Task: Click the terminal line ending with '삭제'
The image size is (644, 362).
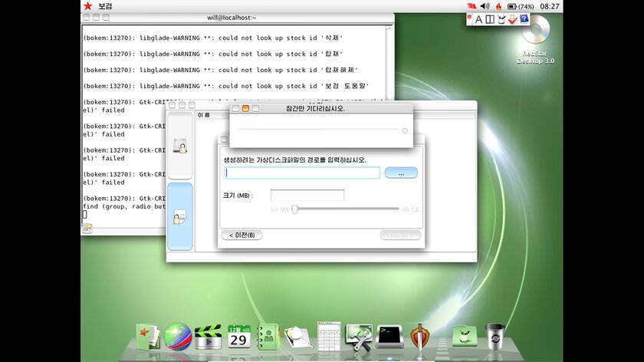Action: [x=213, y=38]
